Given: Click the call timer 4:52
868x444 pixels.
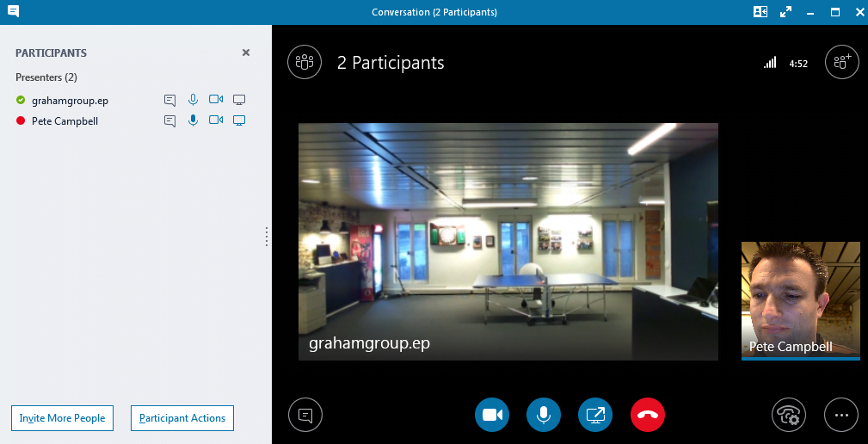Looking at the screenshot, I should (x=798, y=64).
